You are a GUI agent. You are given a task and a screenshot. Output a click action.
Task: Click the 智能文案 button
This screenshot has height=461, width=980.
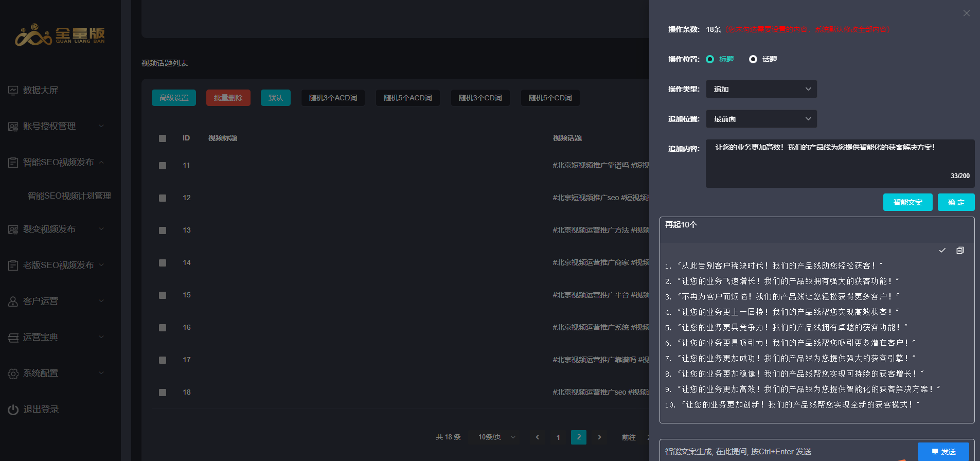point(908,202)
